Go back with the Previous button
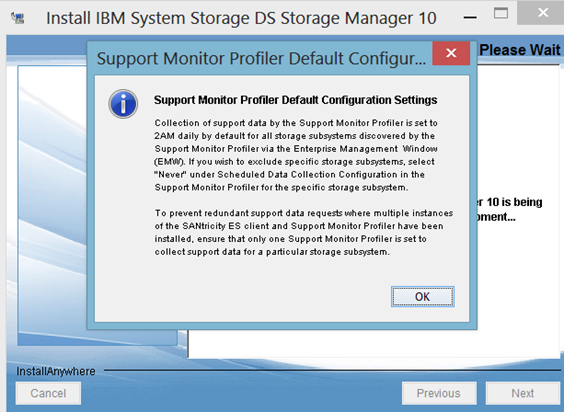The height and width of the screenshot is (412, 564). tap(439, 393)
